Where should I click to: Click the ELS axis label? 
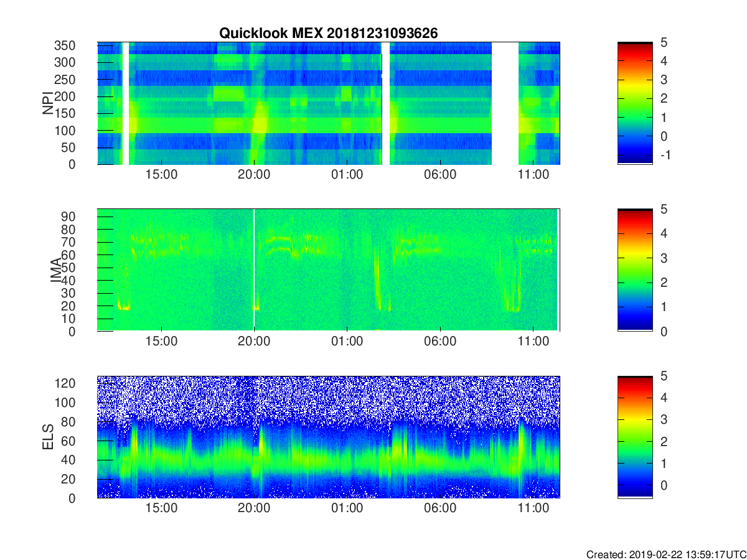(48, 437)
